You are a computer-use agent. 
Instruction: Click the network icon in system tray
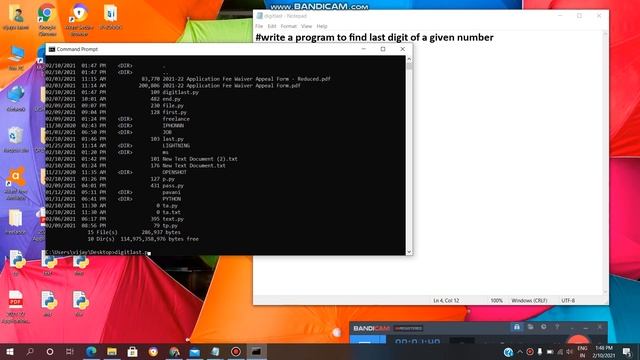560,352
